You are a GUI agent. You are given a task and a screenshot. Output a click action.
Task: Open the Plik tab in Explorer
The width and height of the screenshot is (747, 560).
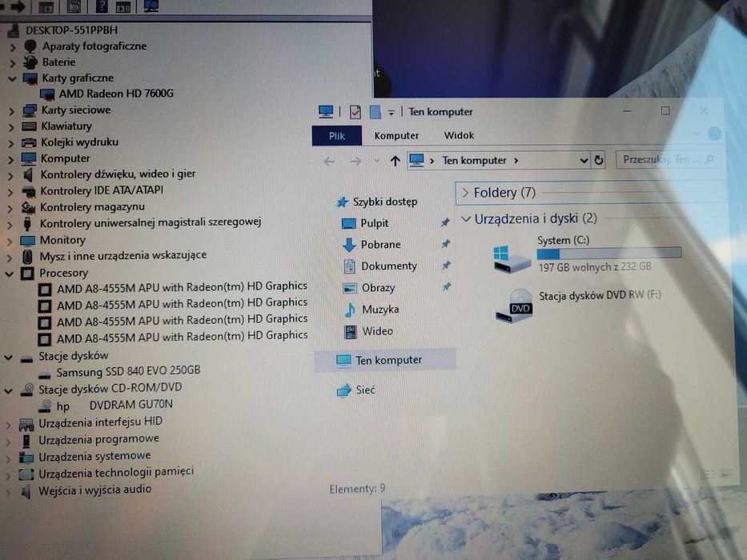tap(337, 136)
